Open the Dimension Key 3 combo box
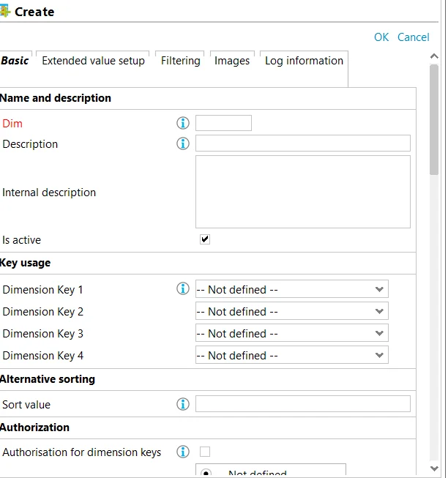The image size is (448, 478). (x=291, y=333)
